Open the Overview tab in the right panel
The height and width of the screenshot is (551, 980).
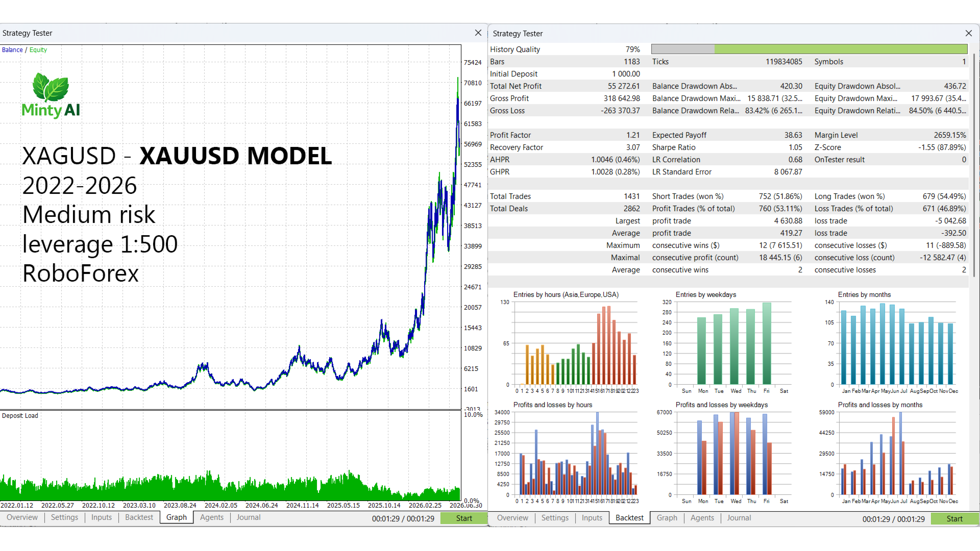point(513,518)
